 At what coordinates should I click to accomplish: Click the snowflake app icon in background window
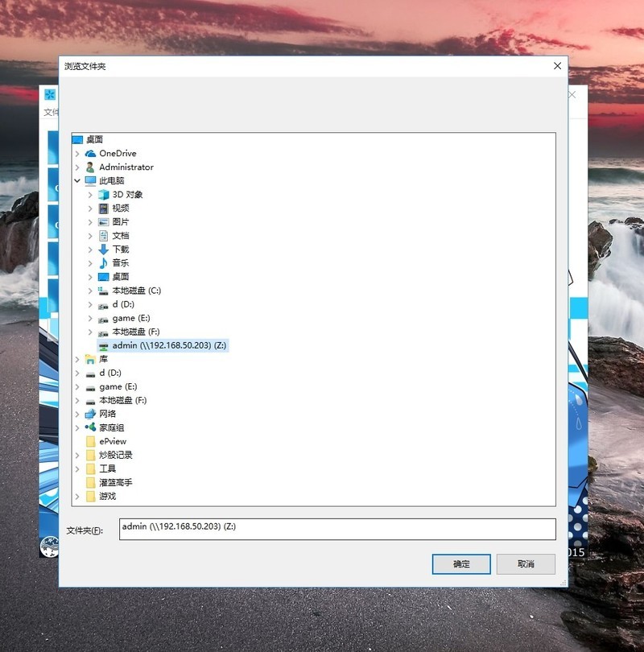50,94
